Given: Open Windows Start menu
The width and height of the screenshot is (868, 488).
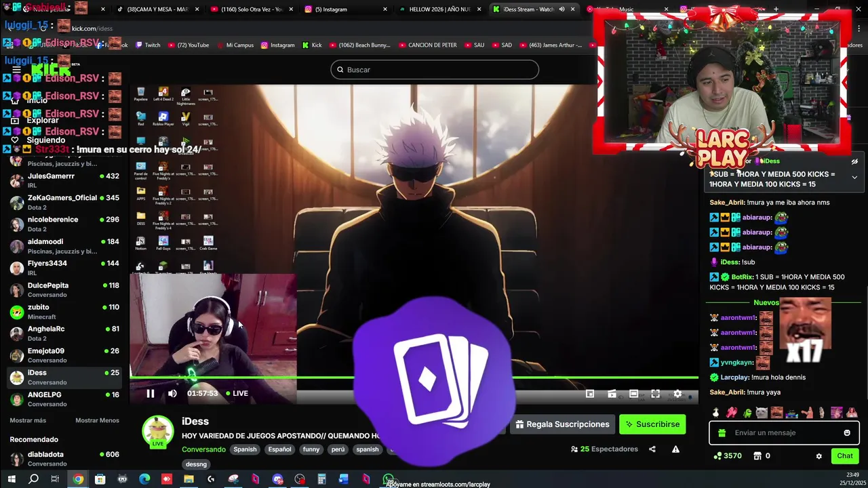Looking at the screenshot, I should click(x=12, y=479).
